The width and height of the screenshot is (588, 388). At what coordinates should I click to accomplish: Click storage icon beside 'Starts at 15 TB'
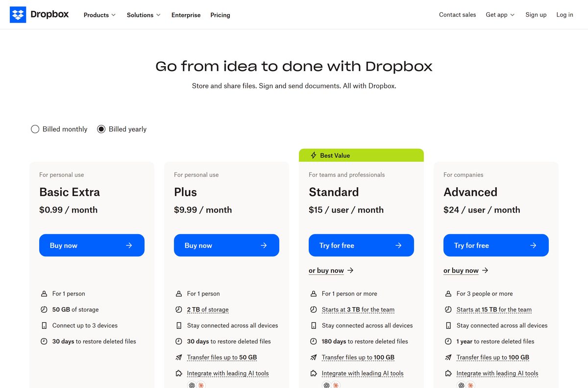click(x=448, y=310)
